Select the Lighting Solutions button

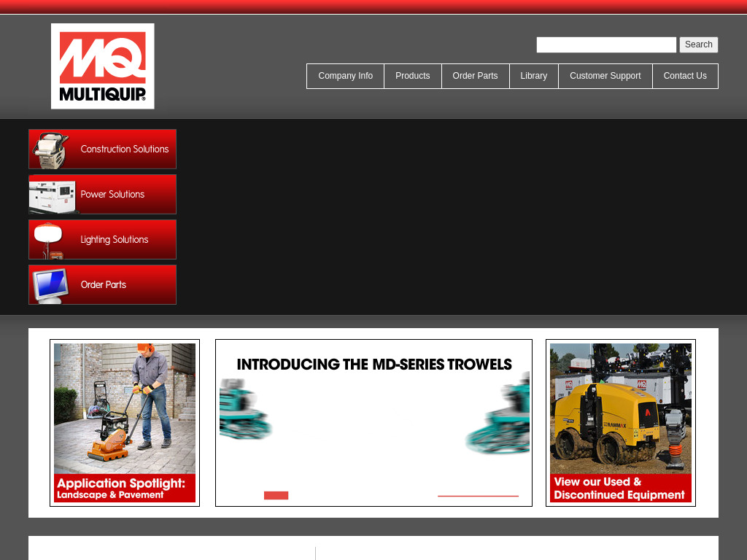coord(102,239)
